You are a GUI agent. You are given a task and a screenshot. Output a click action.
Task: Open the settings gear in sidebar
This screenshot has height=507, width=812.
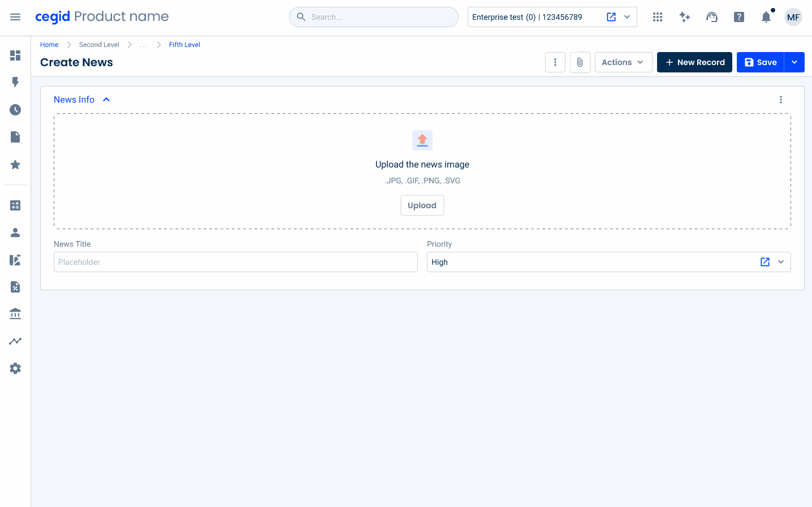(15, 368)
